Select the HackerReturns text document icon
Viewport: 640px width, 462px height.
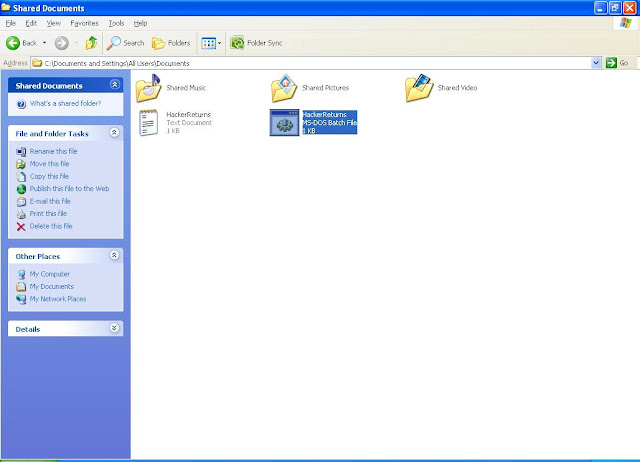tap(149, 122)
